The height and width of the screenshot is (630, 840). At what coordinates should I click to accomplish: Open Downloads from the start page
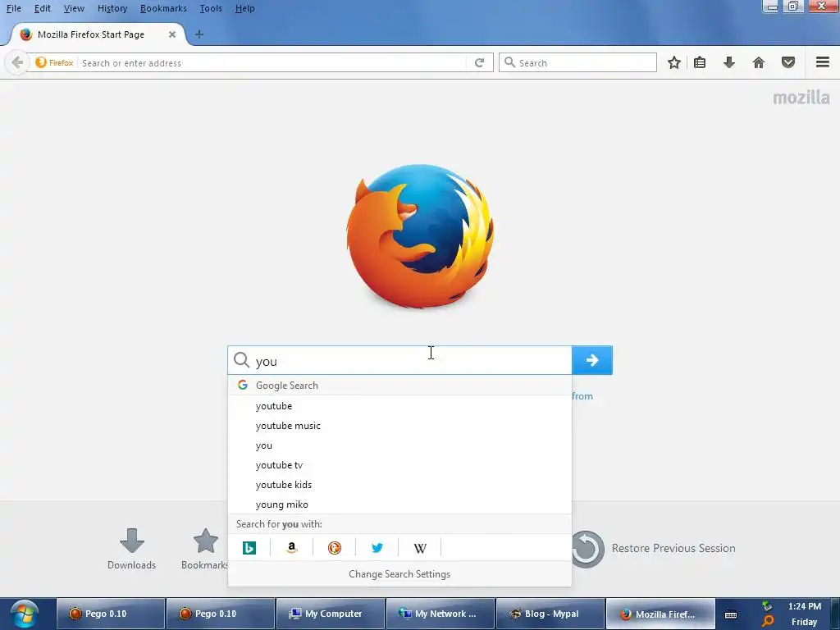132,549
